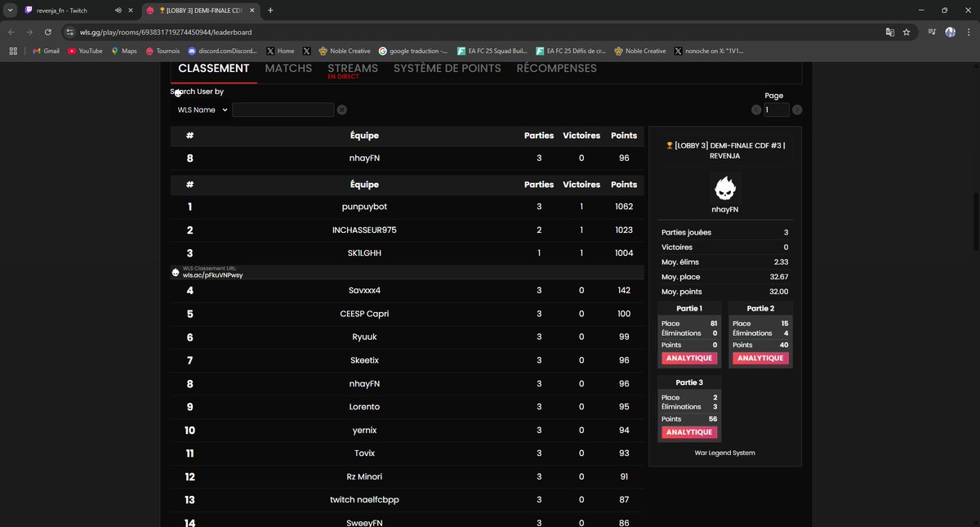Go back to previous page

click(x=11, y=32)
